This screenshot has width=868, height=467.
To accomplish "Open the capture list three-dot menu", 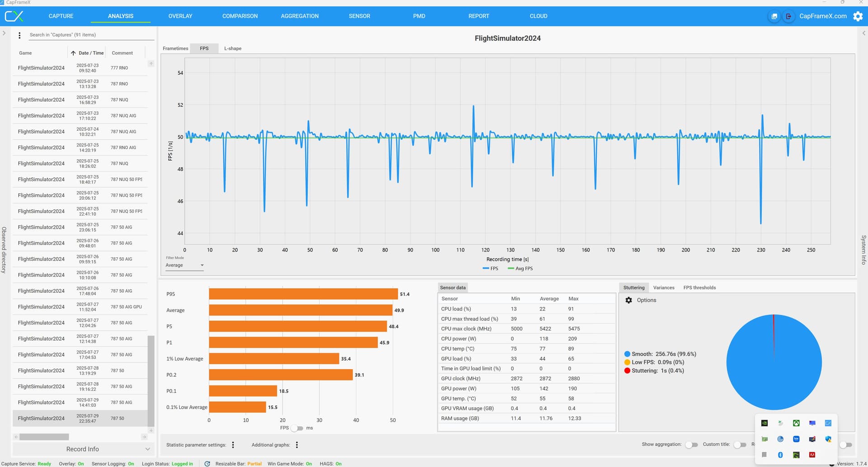I will click(19, 35).
